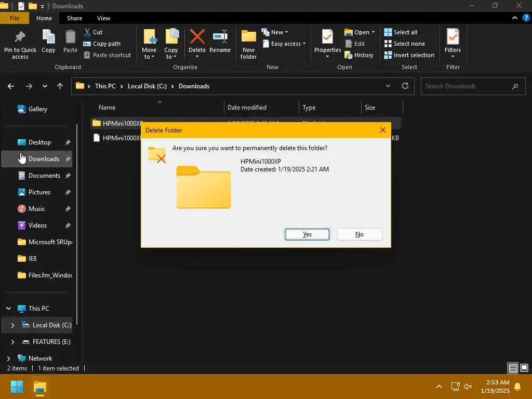Image resolution: width=532 pixels, height=399 pixels.
Task: Open the IE8 folder in sidebar
Action: [32, 259]
